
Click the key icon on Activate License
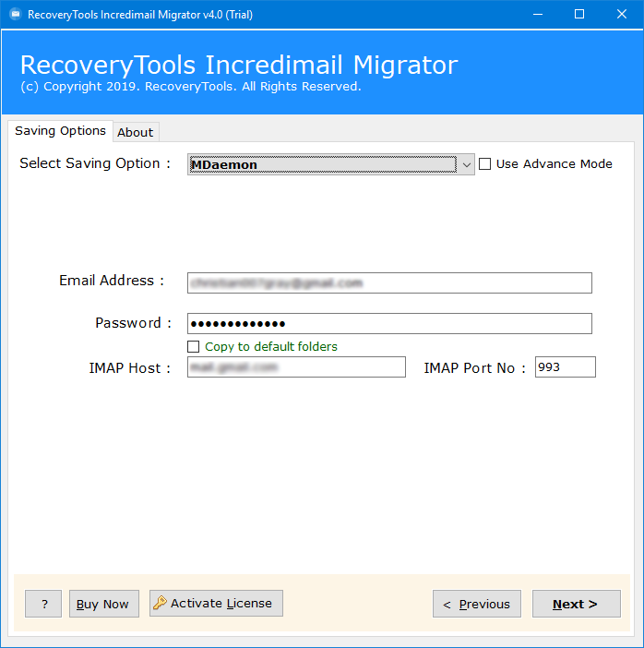pos(160,604)
